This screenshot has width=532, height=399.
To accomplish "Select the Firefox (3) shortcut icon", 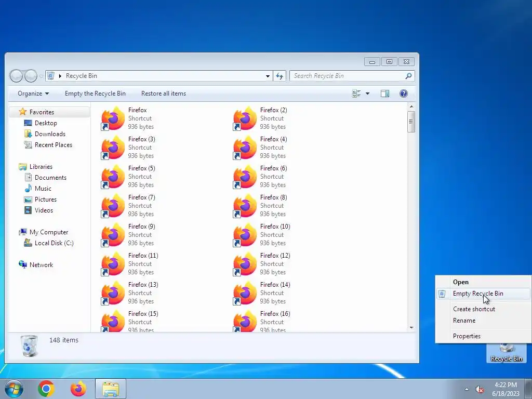I will pos(113,148).
